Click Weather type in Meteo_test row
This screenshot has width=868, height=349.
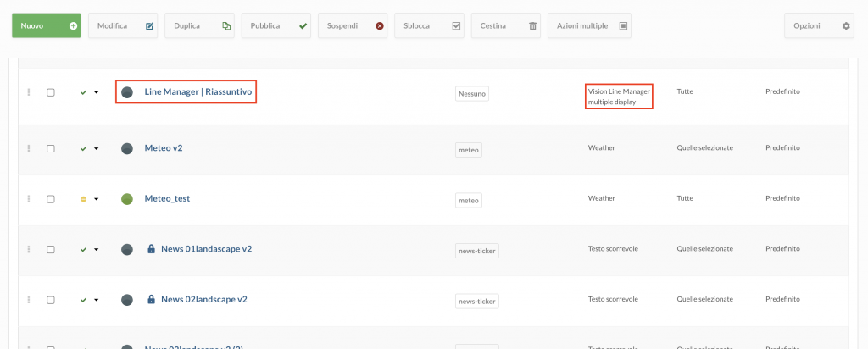pos(602,198)
